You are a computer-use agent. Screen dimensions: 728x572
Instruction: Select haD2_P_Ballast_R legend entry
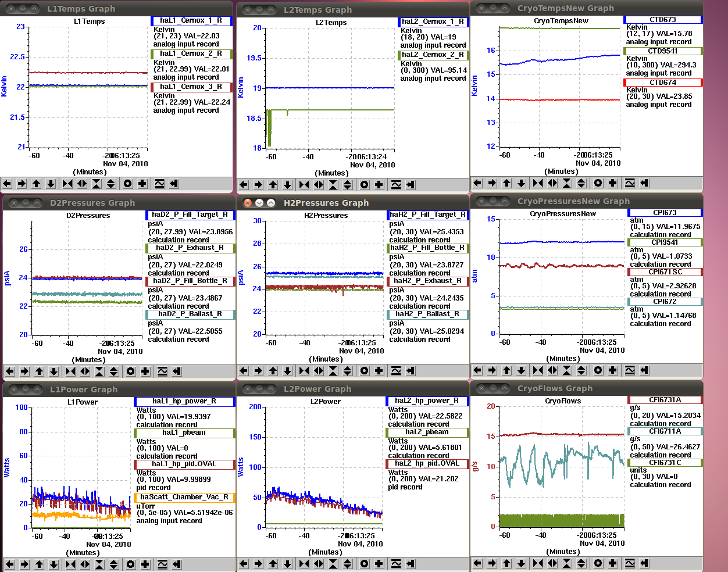coord(190,314)
